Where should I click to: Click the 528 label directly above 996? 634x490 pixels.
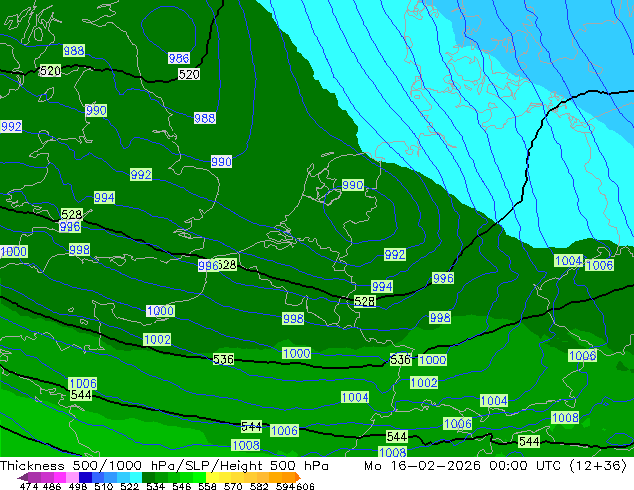click(72, 214)
